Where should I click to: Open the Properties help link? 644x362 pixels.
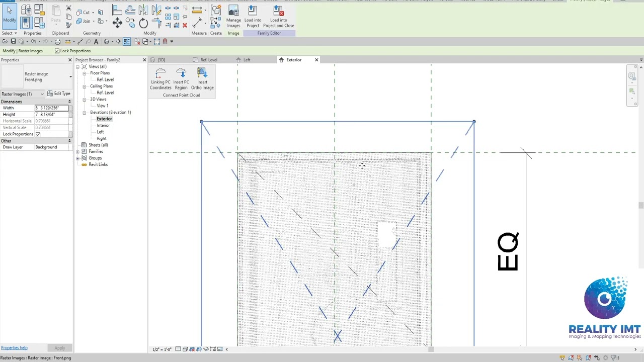(x=14, y=348)
